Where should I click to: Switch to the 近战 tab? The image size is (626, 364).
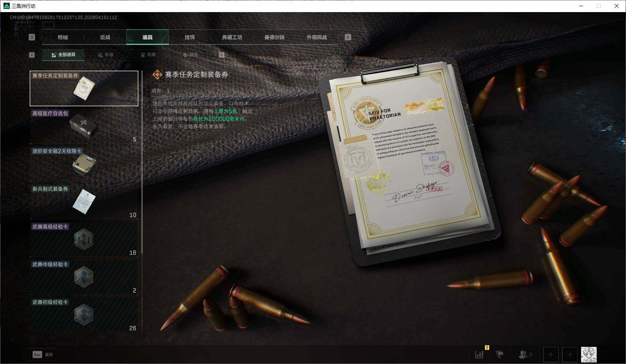tap(105, 37)
